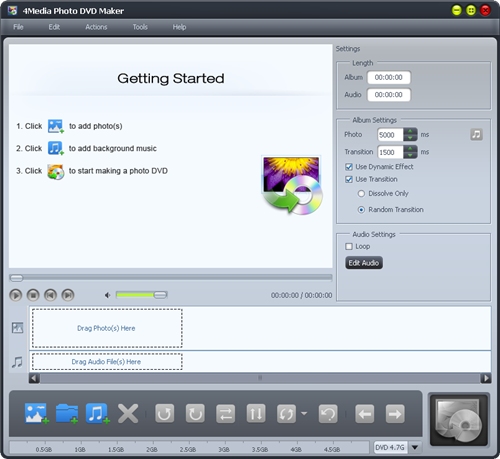Click the add music icon in Getting Started

(x=56, y=148)
